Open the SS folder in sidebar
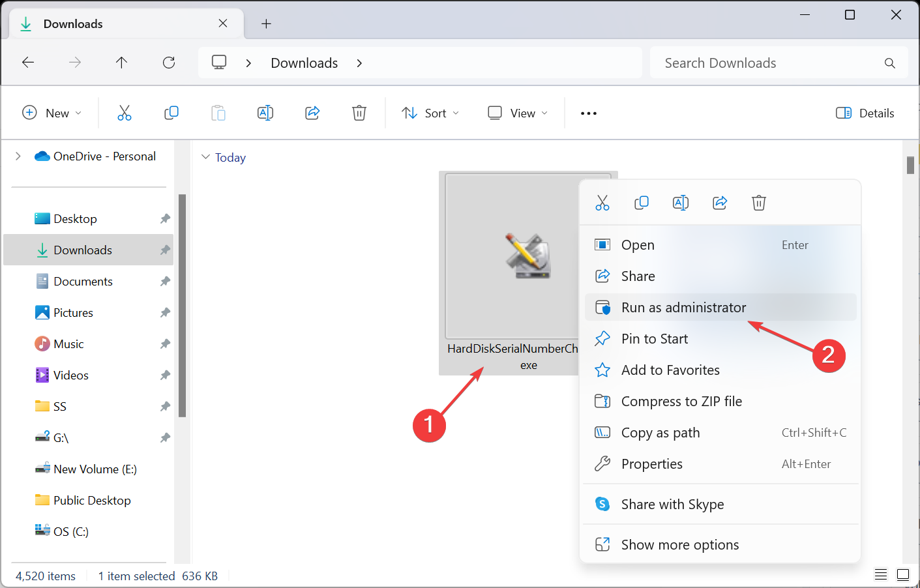Image resolution: width=920 pixels, height=588 pixels. (89, 407)
